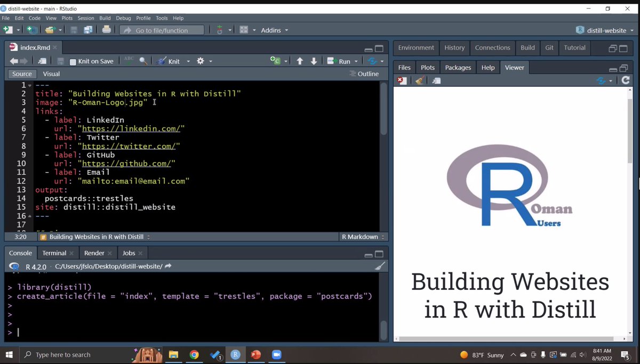Clear all viewer items with the broom
Screen dimensions: 640x364
[x=420, y=80]
